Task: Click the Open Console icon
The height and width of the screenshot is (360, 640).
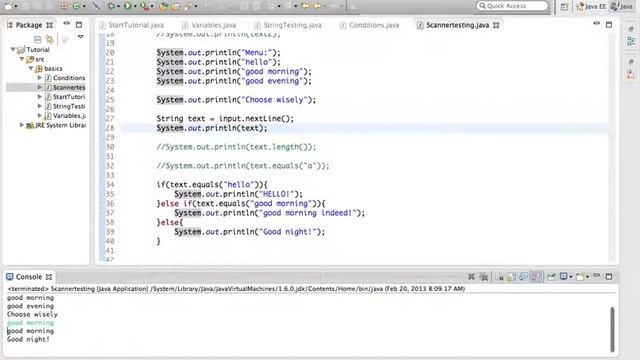Action: 580,277
